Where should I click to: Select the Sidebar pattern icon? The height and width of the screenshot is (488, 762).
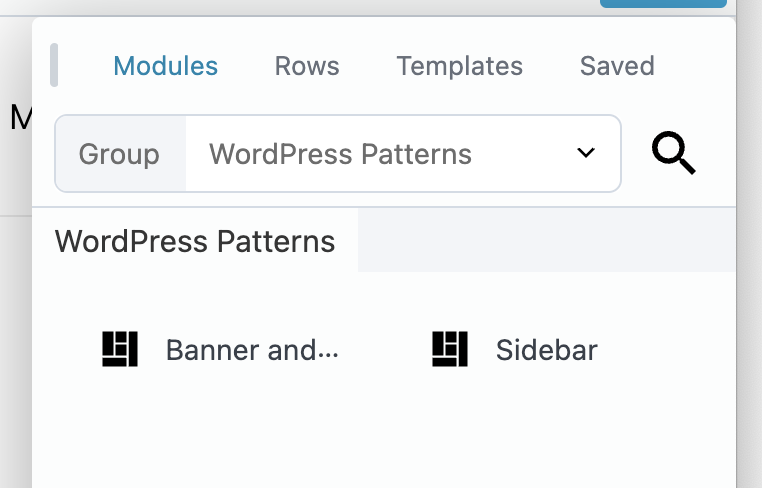click(x=450, y=349)
